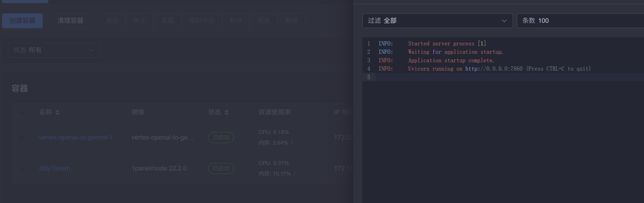Screen dimensions: 644x203
Task: Open the 条数 100 line count selector
Action: click(580, 21)
